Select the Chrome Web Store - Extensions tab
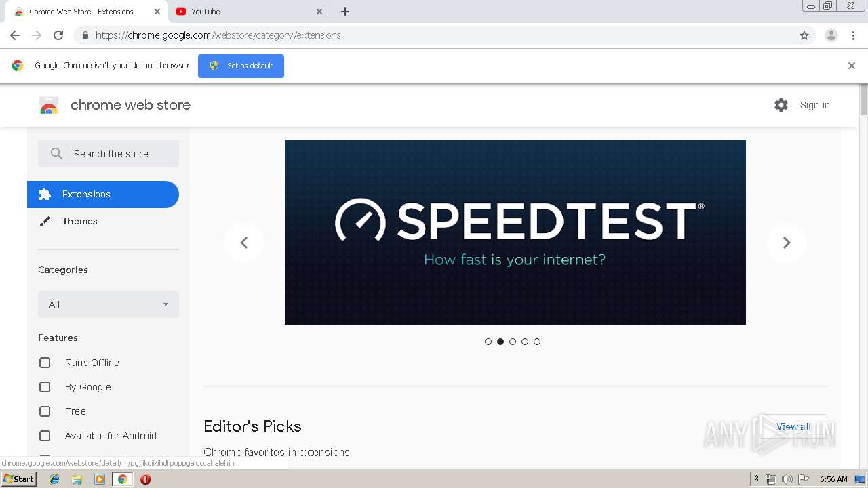The width and height of the screenshot is (868, 488). point(87,12)
